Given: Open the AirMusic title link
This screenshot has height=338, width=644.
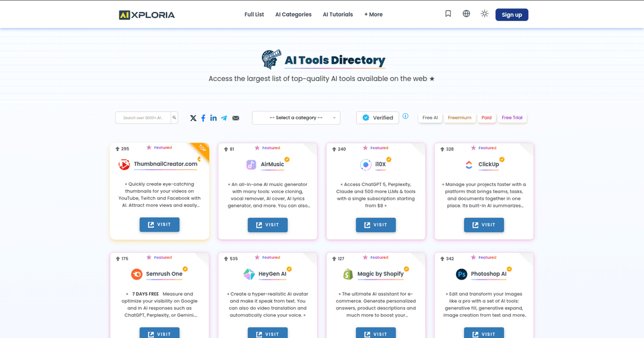Looking at the screenshot, I should point(273,165).
